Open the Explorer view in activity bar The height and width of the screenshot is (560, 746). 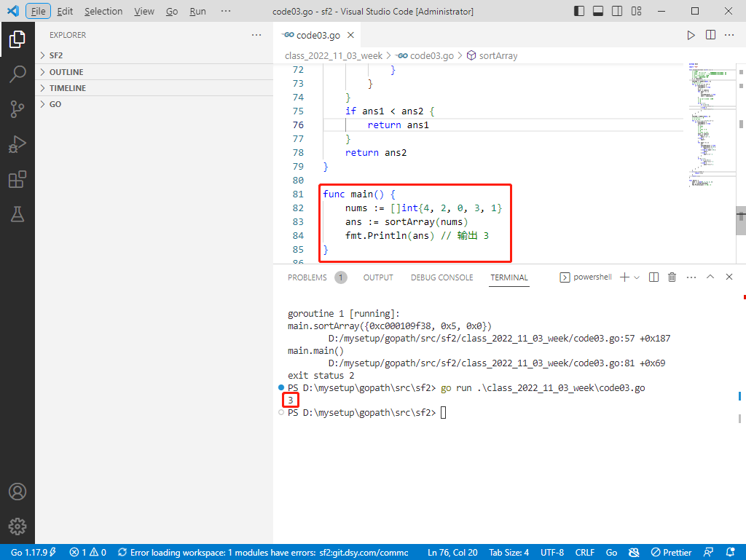tap(17, 39)
